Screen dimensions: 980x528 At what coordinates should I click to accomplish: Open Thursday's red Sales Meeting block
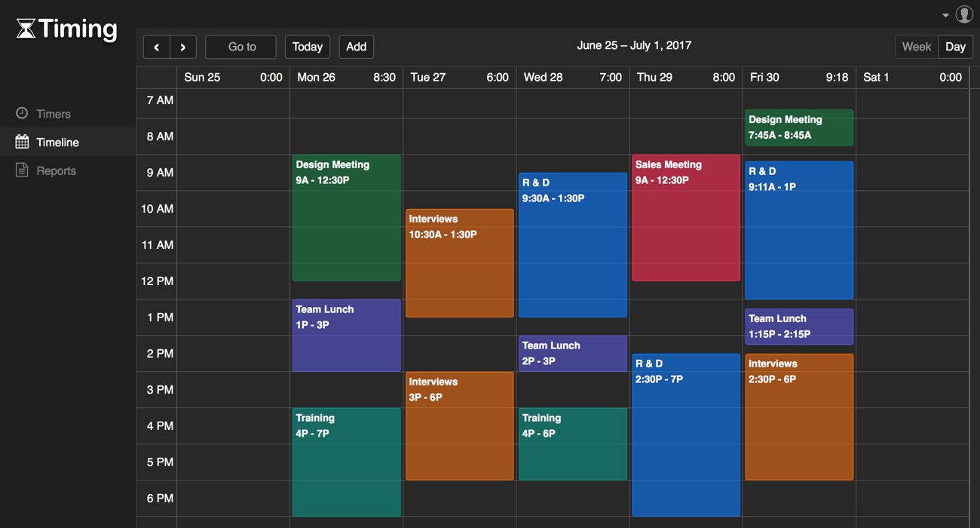[685, 219]
